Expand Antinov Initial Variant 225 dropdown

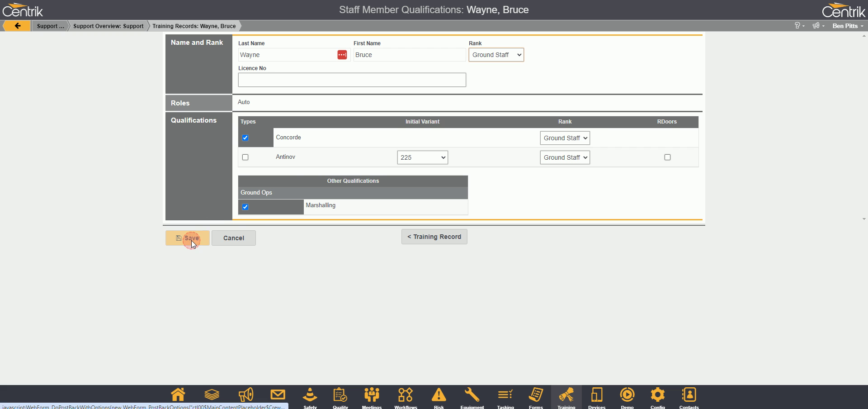click(x=422, y=157)
